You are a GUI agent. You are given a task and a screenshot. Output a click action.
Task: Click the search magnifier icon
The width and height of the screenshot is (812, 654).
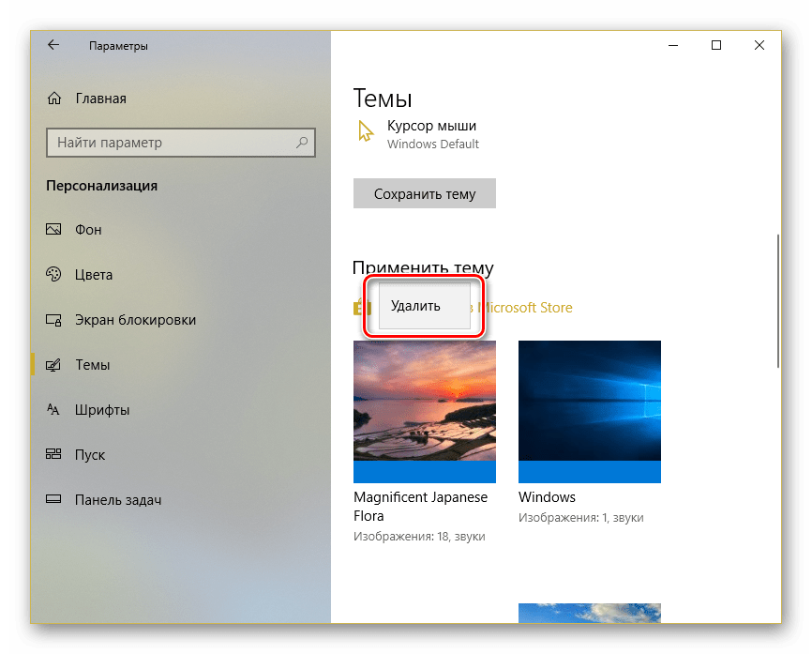click(302, 143)
